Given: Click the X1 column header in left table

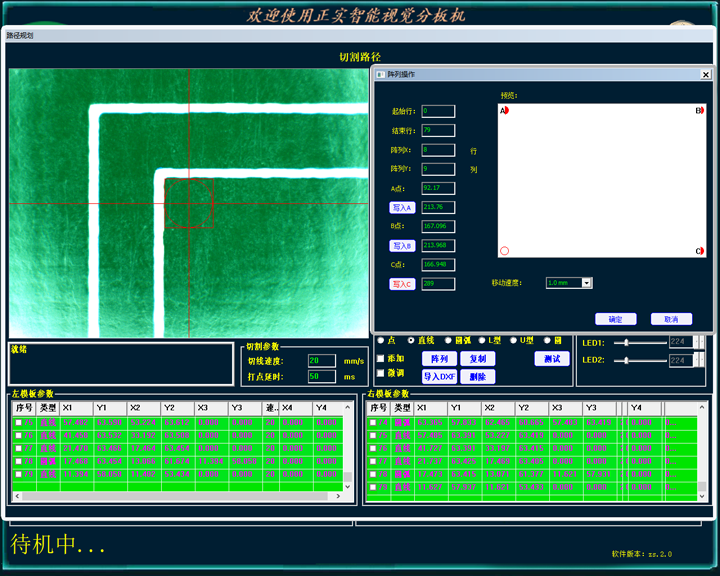Looking at the screenshot, I should pyautogui.click(x=77, y=408).
